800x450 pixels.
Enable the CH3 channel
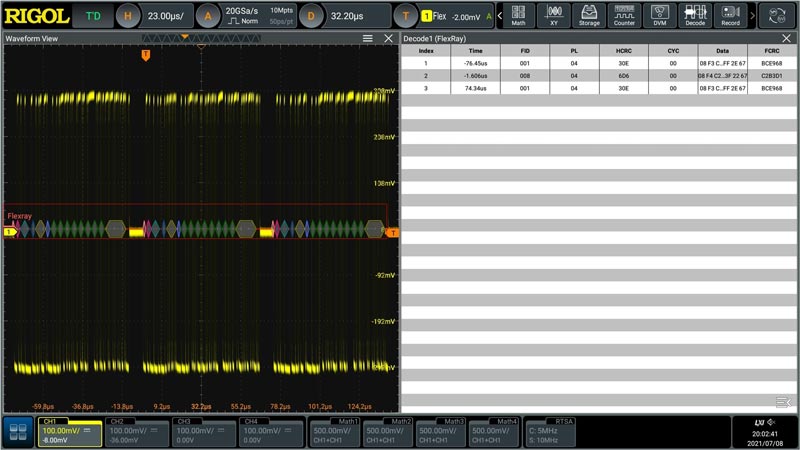pos(204,432)
